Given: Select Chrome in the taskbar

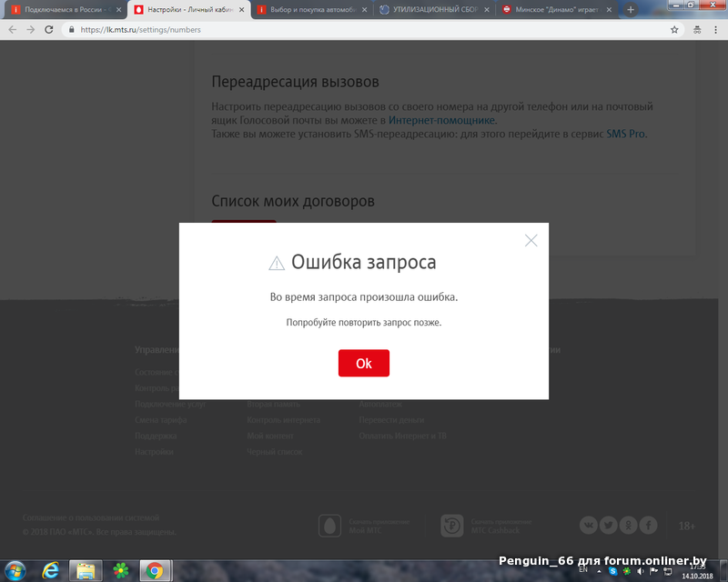Looking at the screenshot, I should [x=155, y=570].
